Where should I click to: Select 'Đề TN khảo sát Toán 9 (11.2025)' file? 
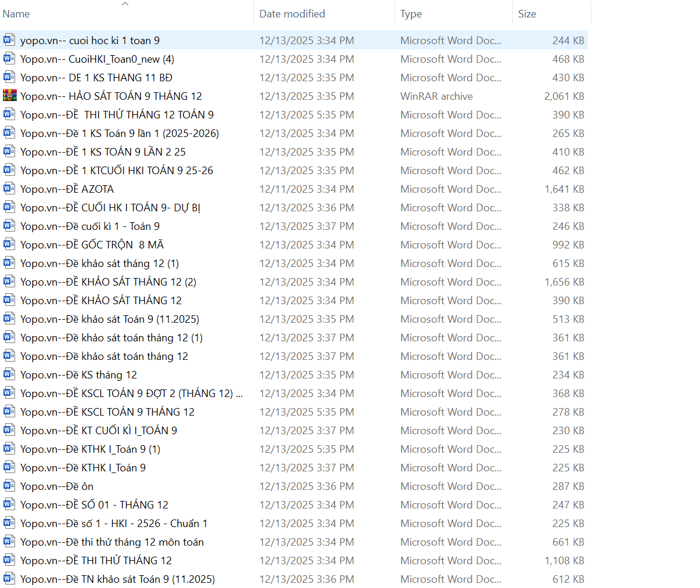117,579
